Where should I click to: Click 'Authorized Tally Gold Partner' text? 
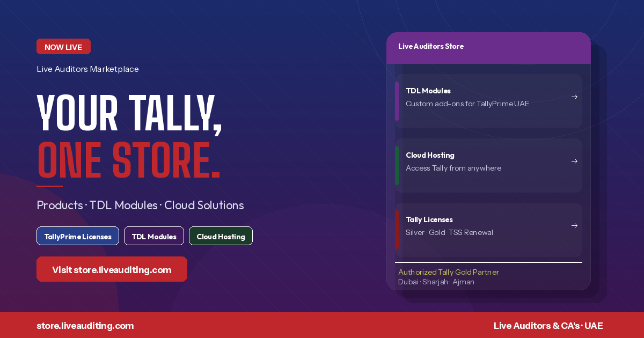tap(449, 273)
